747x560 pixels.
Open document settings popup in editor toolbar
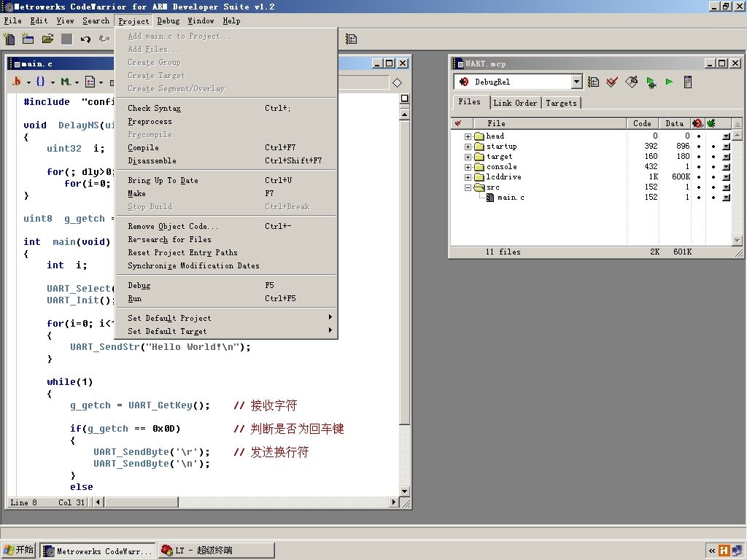click(94, 82)
